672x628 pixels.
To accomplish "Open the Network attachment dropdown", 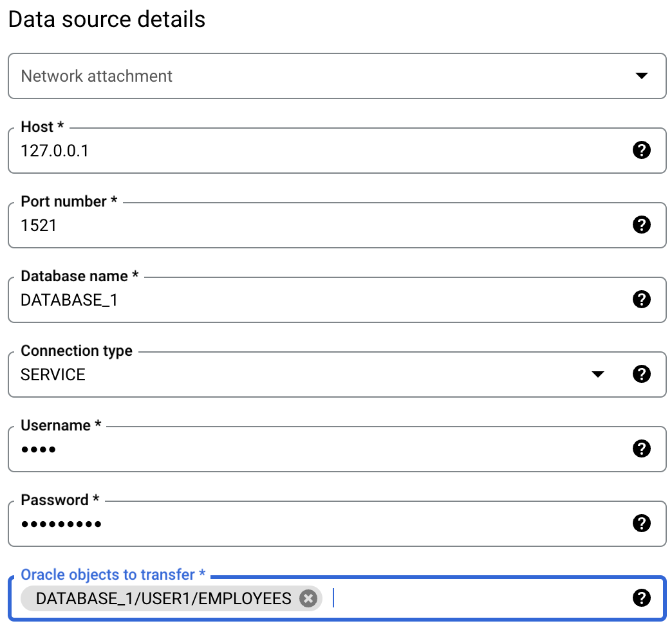I will pos(642,76).
